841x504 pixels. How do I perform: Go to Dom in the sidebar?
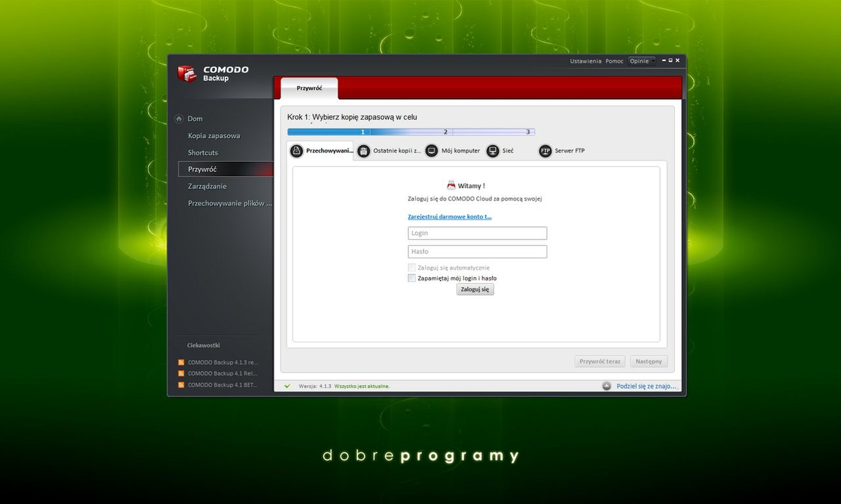195,119
